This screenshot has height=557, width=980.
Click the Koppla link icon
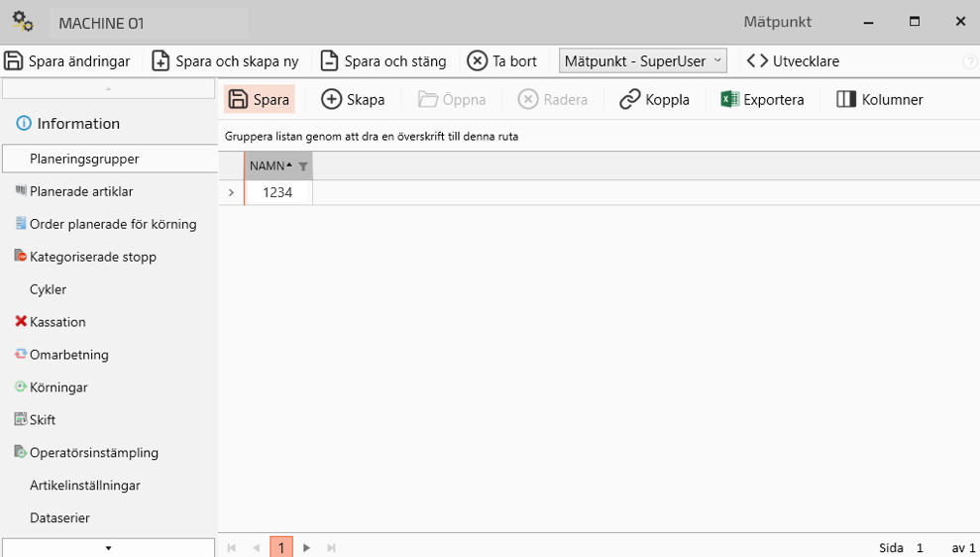(x=630, y=99)
